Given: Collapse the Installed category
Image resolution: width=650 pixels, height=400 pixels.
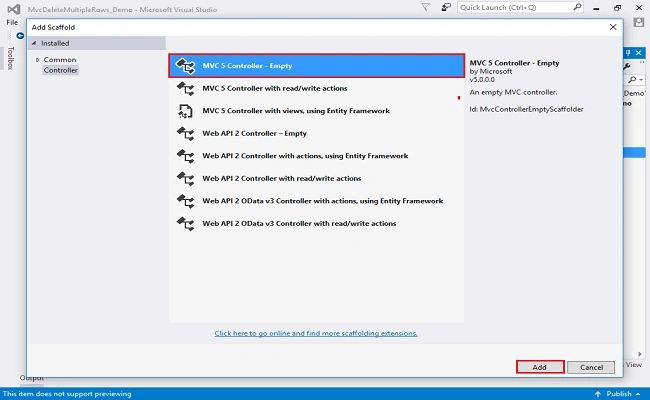Looking at the screenshot, I should 34,43.
